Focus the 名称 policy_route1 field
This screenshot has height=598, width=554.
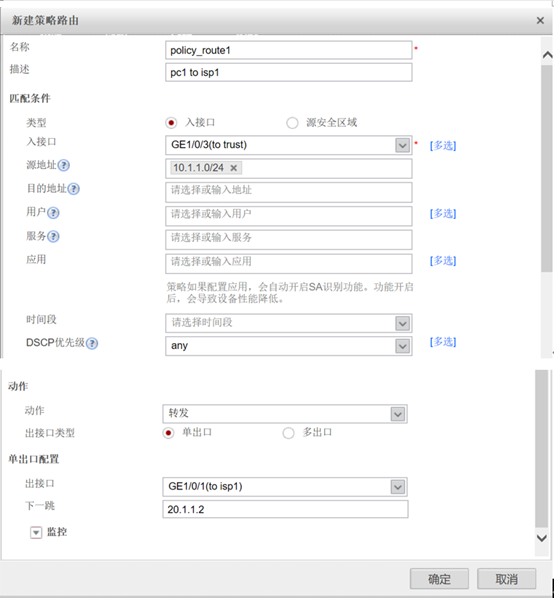(x=289, y=50)
